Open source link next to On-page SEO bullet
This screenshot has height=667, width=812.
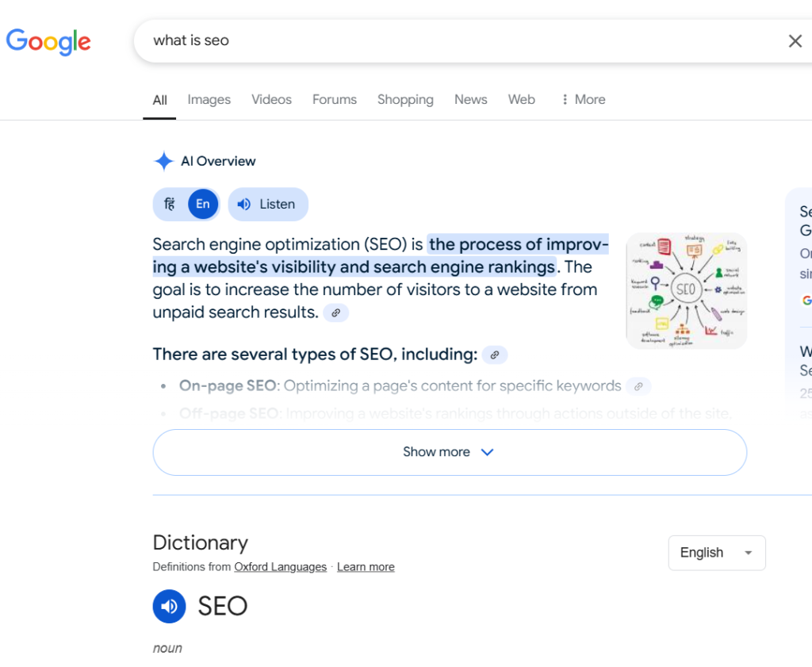point(638,386)
